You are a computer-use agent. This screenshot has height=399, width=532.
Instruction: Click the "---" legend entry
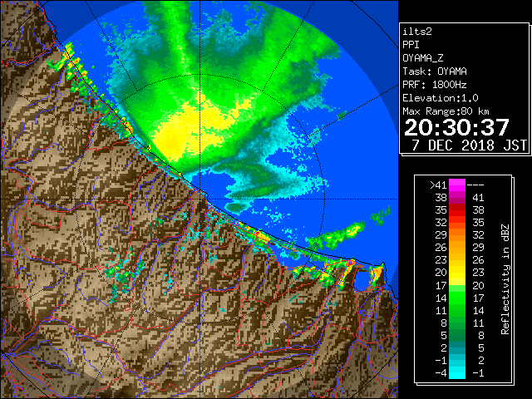pos(475,185)
